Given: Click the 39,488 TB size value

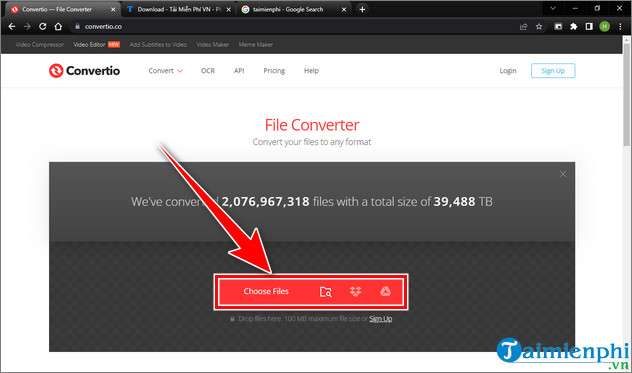Looking at the screenshot, I should click(x=463, y=201).
